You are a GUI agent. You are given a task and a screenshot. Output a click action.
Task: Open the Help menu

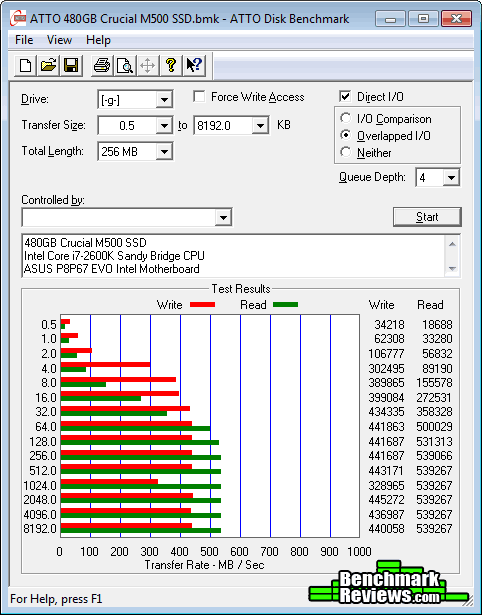98,40
